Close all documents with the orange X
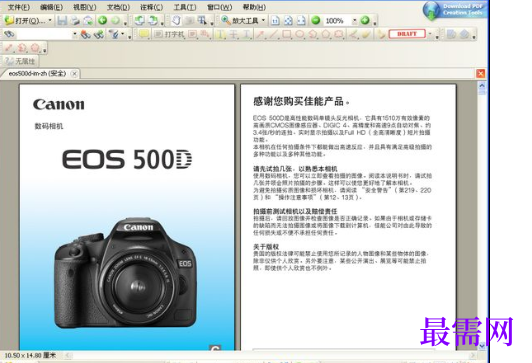 481,74
